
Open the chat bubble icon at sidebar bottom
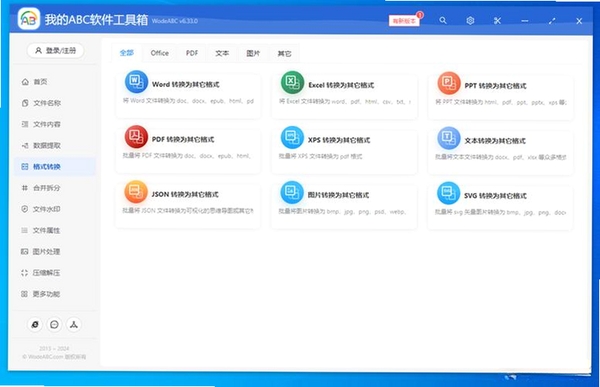[54, 325]
